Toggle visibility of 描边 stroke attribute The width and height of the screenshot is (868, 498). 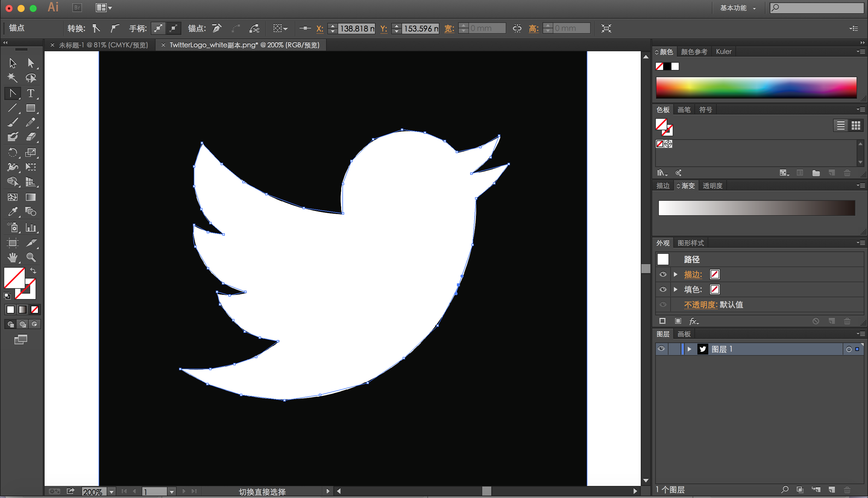662,274
